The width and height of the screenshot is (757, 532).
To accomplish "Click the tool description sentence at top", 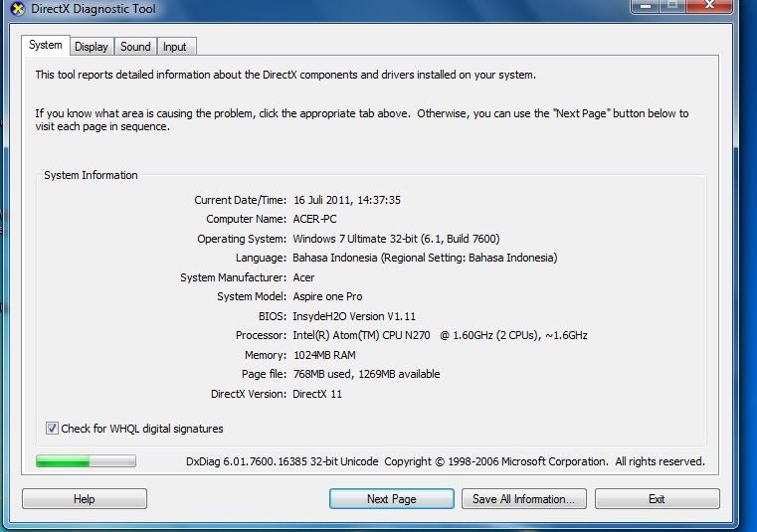I will coord(285,75).
